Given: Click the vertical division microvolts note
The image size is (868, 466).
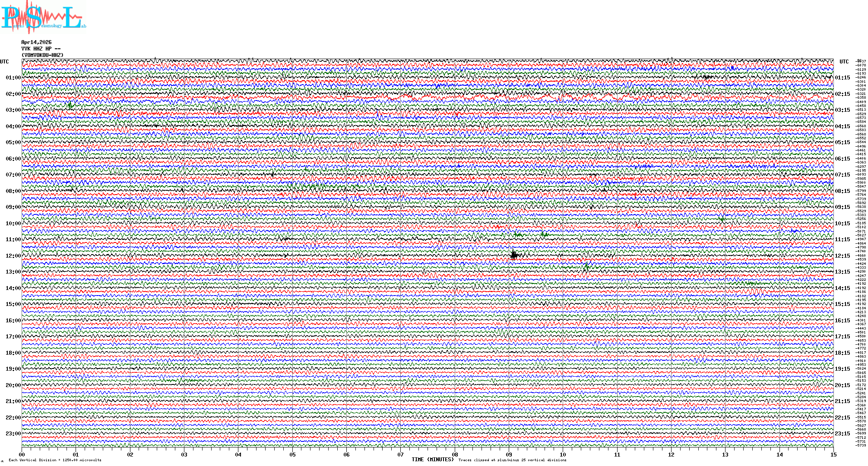Looking at the screenshot, I should click(55, 460).
